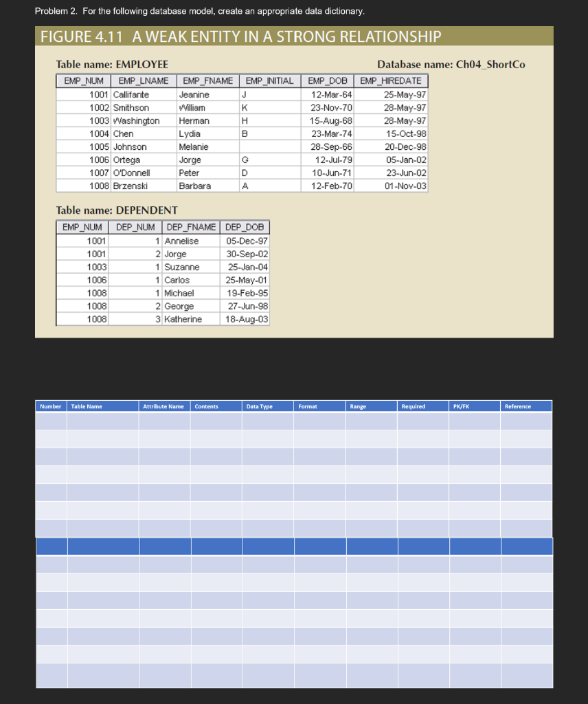Image resolution: width=588 pixels, height=704 pixels.
Task: Click the Melanie first name cell
Action: (x=207, y=146)
